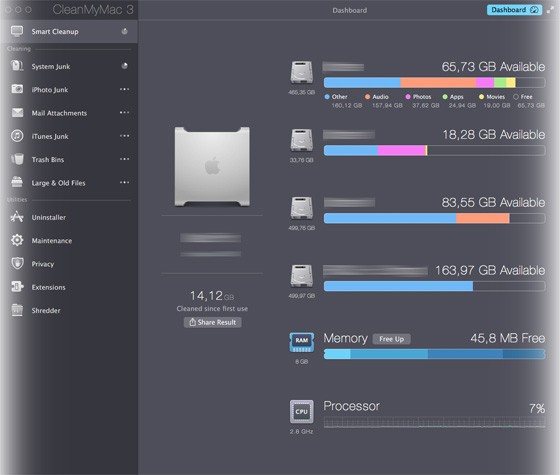Click the '14,12 GB' cleaned amount text
Image resolution: width=560 pixels, height=475 pixels.
click(212, 296)
